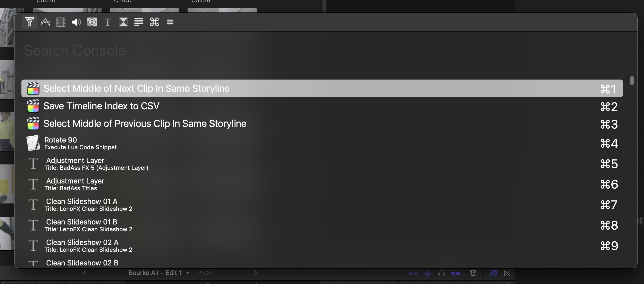Filter console by Audio Effects speaker icon

[76, 22]
